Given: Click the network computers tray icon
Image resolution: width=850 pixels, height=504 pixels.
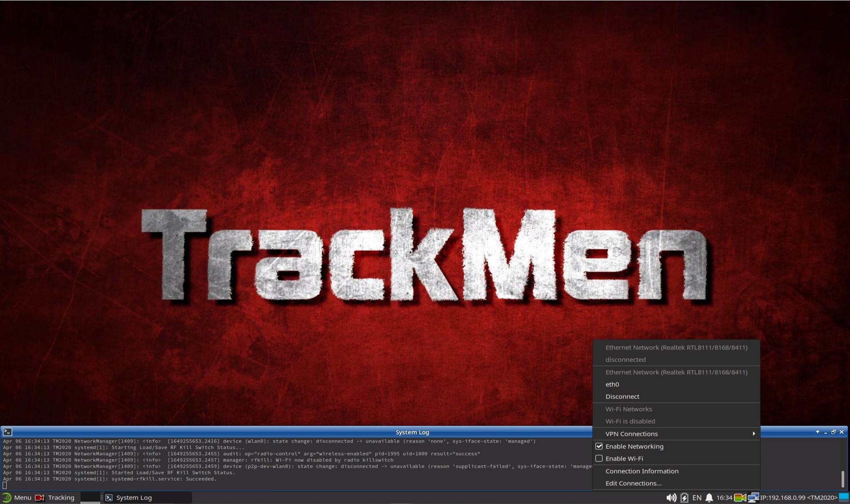Looking at the screenshot, I should 753,497.
